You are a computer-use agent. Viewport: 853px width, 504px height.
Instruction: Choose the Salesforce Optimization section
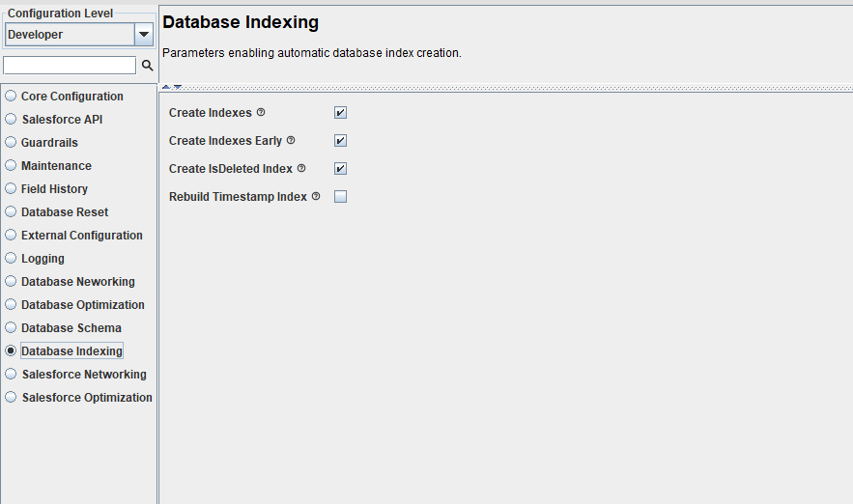(79, 398)
